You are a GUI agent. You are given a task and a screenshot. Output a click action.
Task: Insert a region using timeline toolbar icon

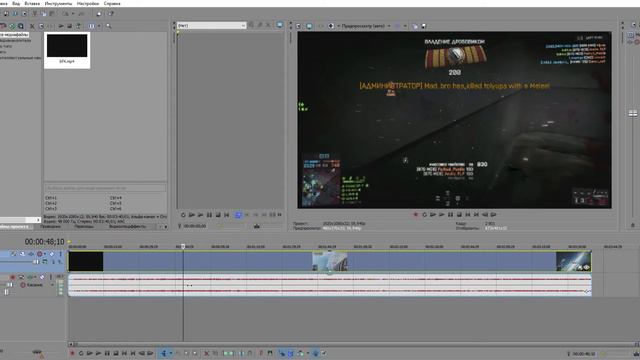(270, 353)
